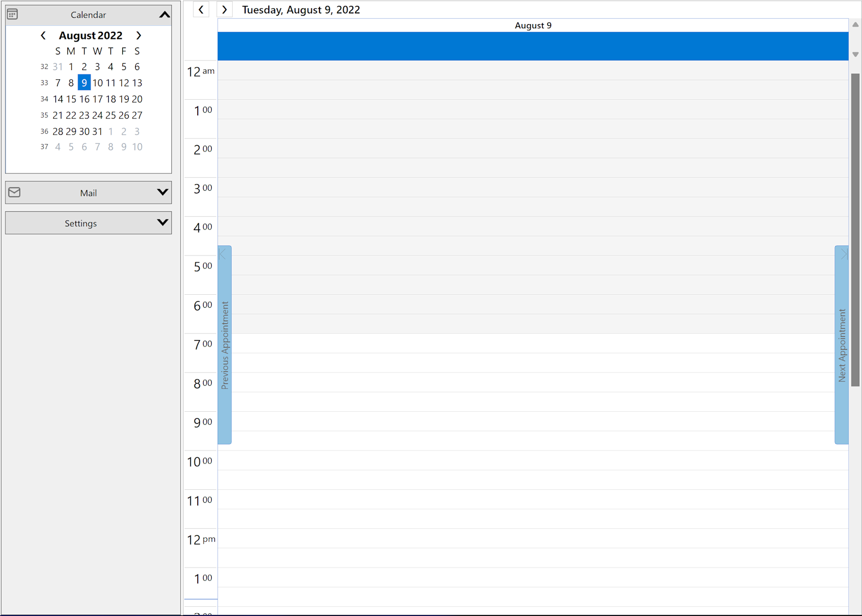This screenshot has height=616, width=862.
Task: Click the Mail section label
Action: pos(88,193)
